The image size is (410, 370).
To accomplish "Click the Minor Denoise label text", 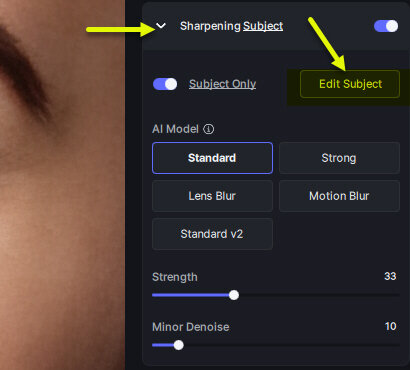I will coord(191,327).
